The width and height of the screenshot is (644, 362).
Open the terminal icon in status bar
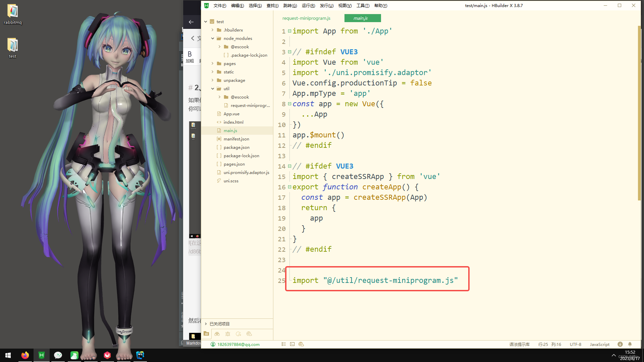click(292, 344)
